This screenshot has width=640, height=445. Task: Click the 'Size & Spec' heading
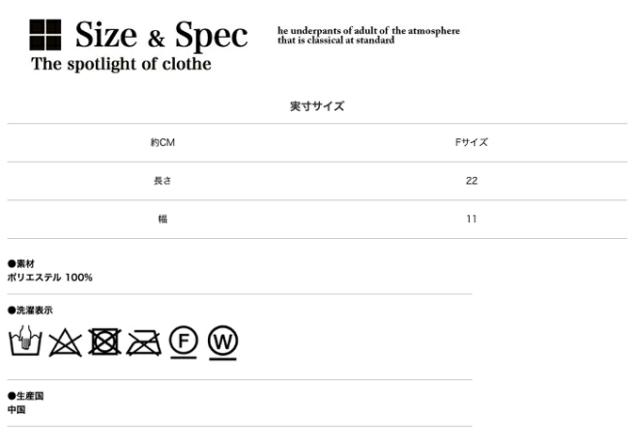tap(161, 36)
